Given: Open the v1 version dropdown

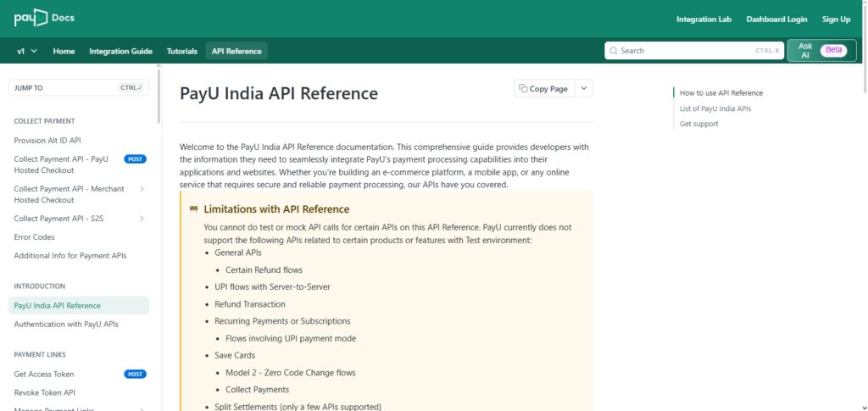Looking at the screenshot, I should click(x=27, y=51).
